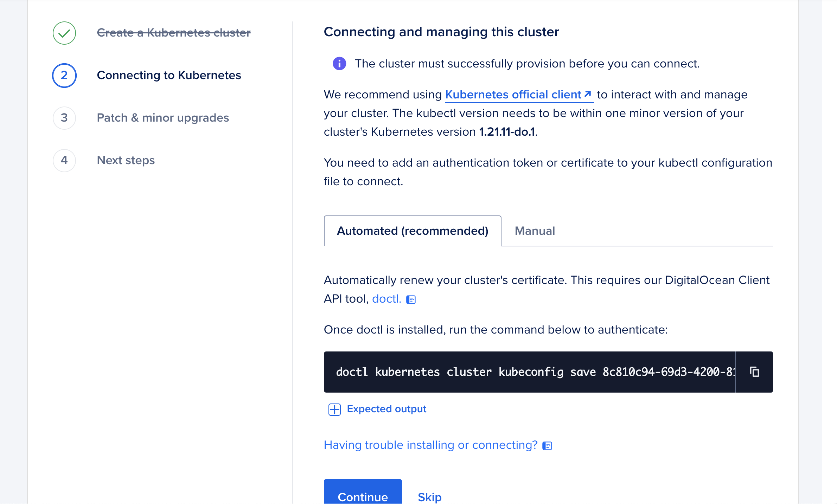Image resolution: width=837 pixels, height=504 pixels.
Task: Select step 3 circle icon
Action: [x=64, y=118]
